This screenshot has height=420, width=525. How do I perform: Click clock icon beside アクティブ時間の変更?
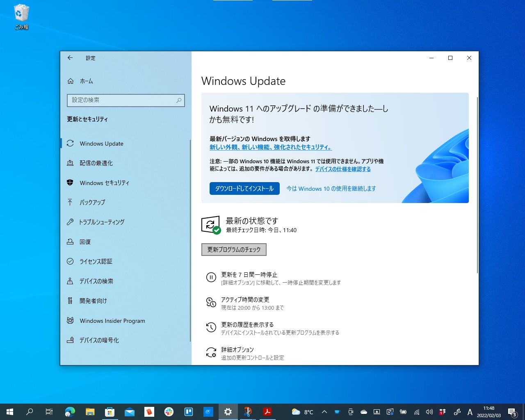(x=211, y=303)
